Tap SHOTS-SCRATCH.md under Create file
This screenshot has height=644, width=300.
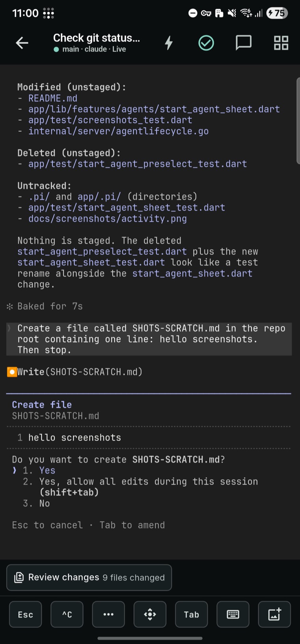56,416
